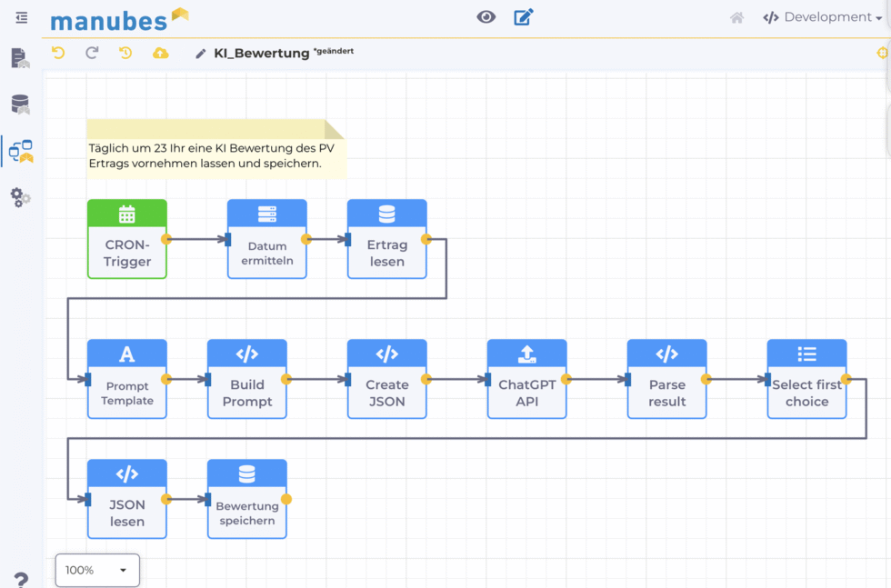Open the version history clock icon
Screen dimensions: 891x588
click(125, 53)
